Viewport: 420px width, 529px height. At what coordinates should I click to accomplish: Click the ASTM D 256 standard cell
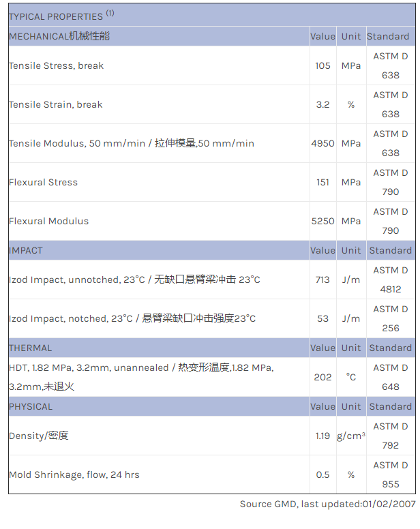(x=391, y=318)
